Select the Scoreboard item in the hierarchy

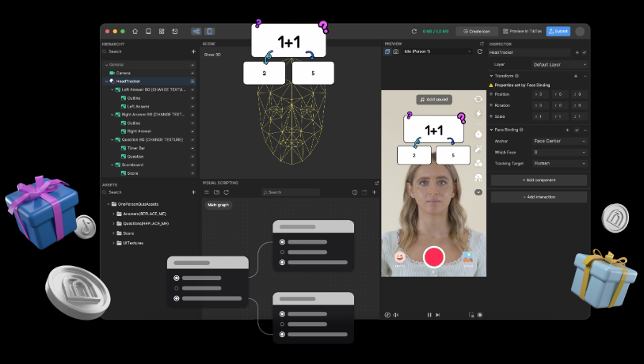coord(132,165)
